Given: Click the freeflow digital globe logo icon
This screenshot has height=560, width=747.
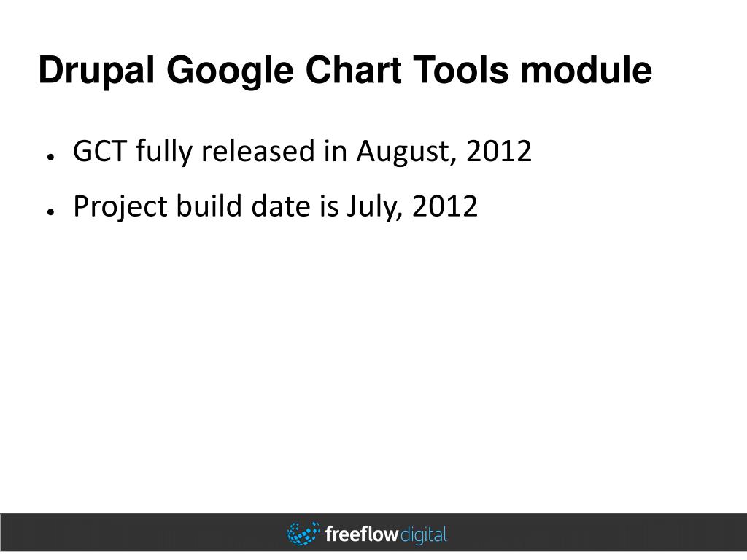Looking at the screenshot, I should [303, 533].
